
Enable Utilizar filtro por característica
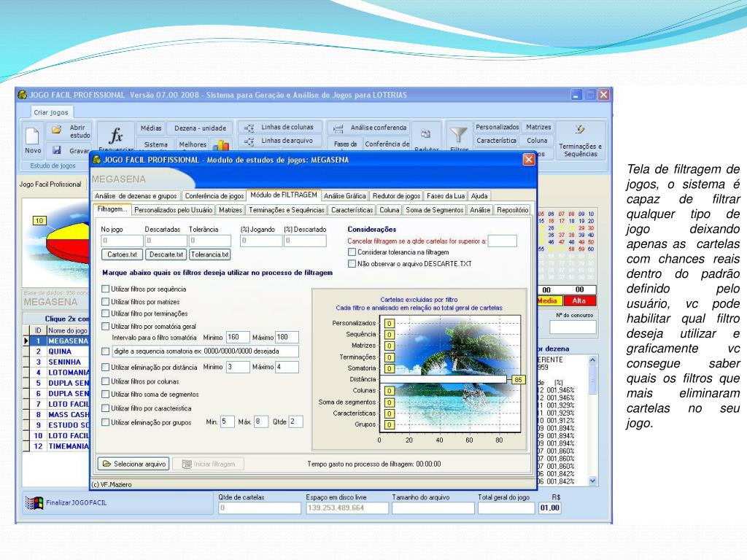[105, 408]
